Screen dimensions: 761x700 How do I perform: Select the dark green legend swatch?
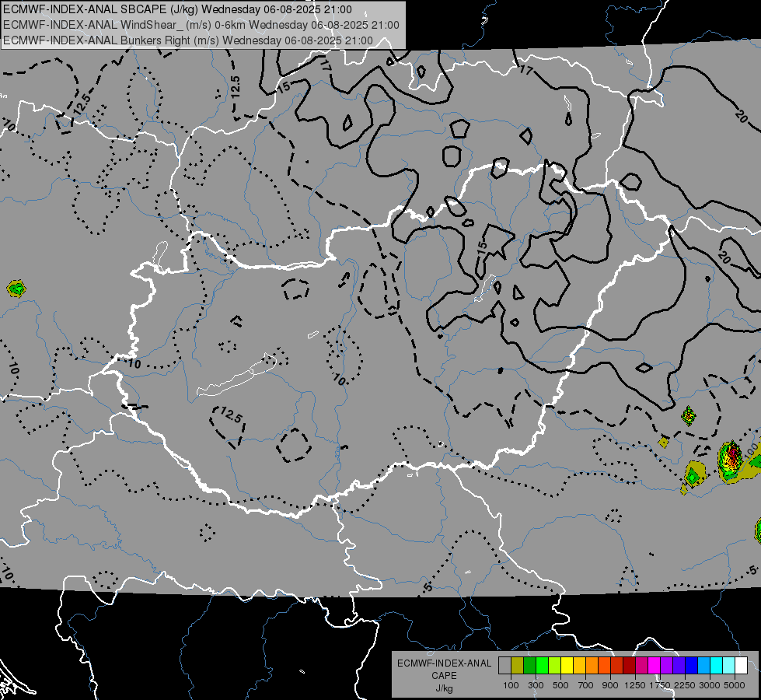[x=529, y=665]
